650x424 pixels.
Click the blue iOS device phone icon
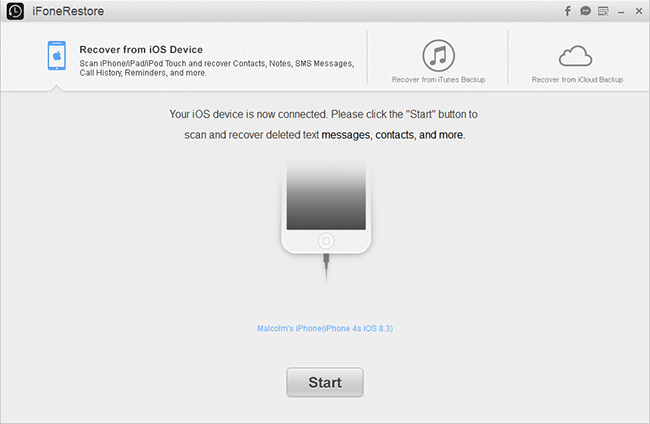[58, 56]
